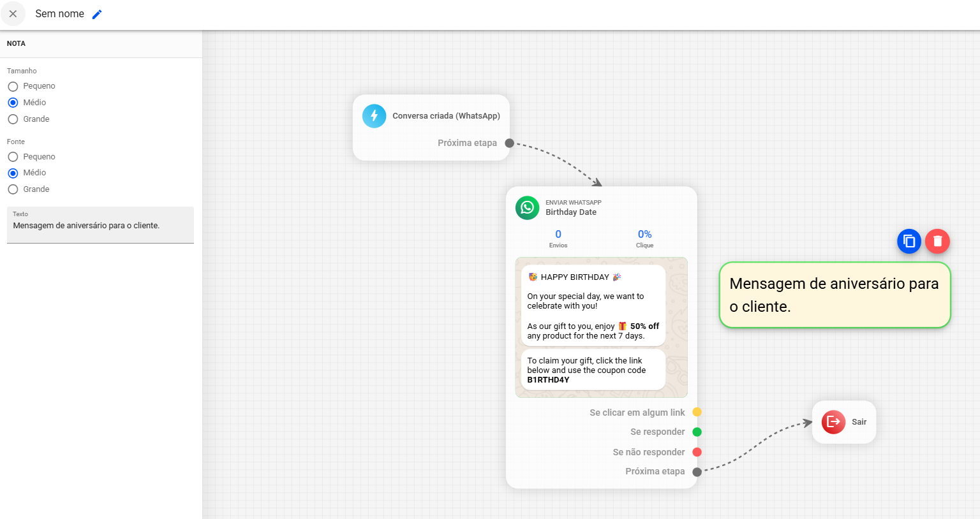Screen dimensions: 980x519
Task: Select the yellow note on canvas
Action: [835, 295]
